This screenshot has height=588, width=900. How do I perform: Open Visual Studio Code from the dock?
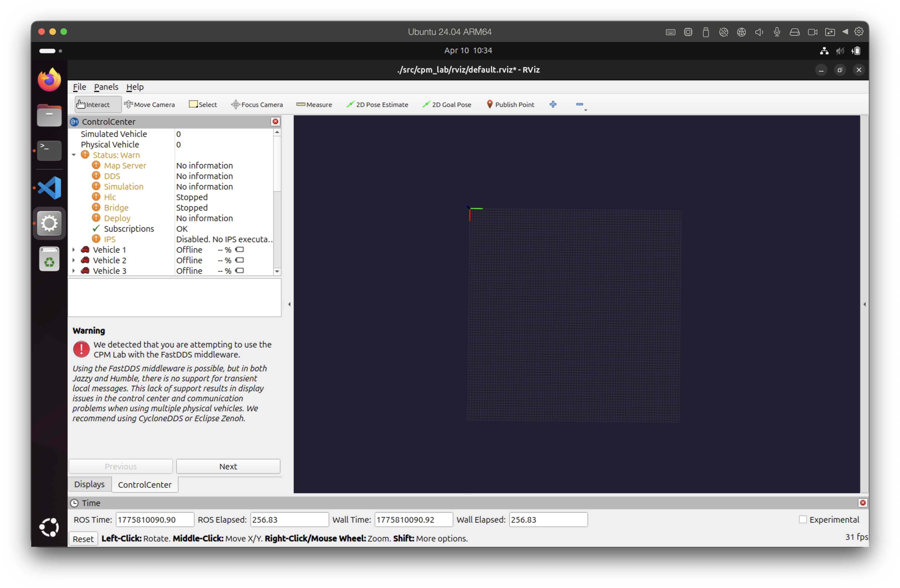[49, 188]
